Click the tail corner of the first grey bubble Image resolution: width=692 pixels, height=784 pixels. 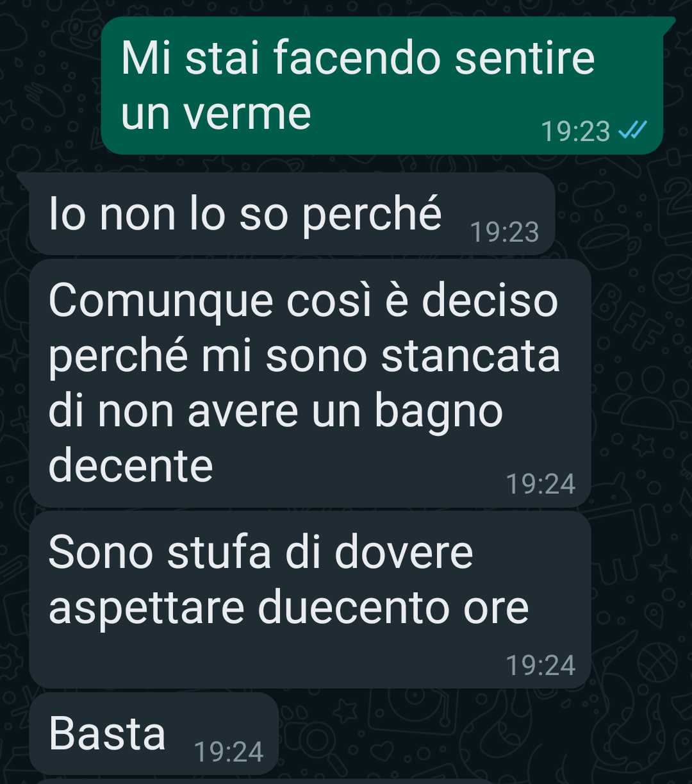[24, 180]
